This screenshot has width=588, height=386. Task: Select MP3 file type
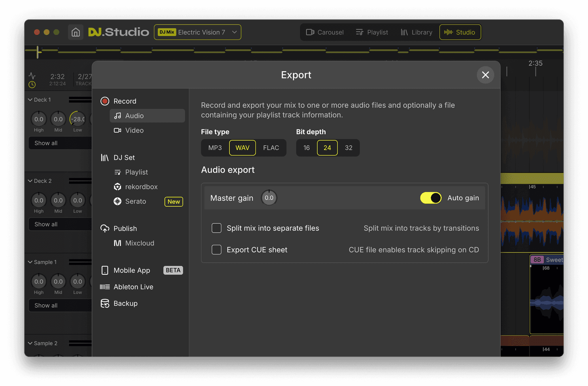tap(215, 148)
